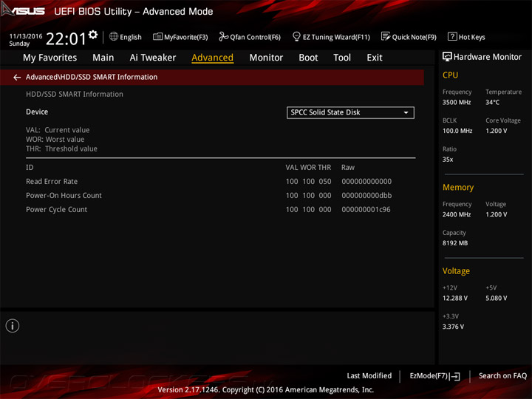Click the Device label
The height and width of the screenshot is (399, 532).
coord(37,112)
